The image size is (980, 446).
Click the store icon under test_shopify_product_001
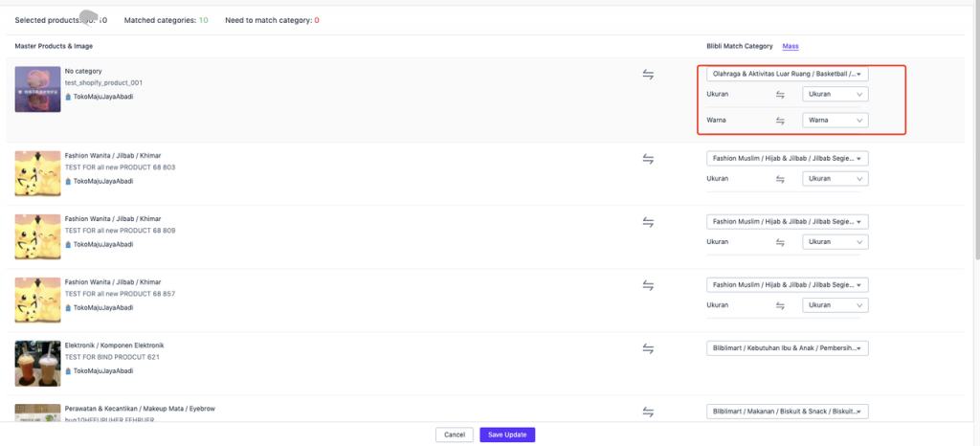[x=68, y=97]
